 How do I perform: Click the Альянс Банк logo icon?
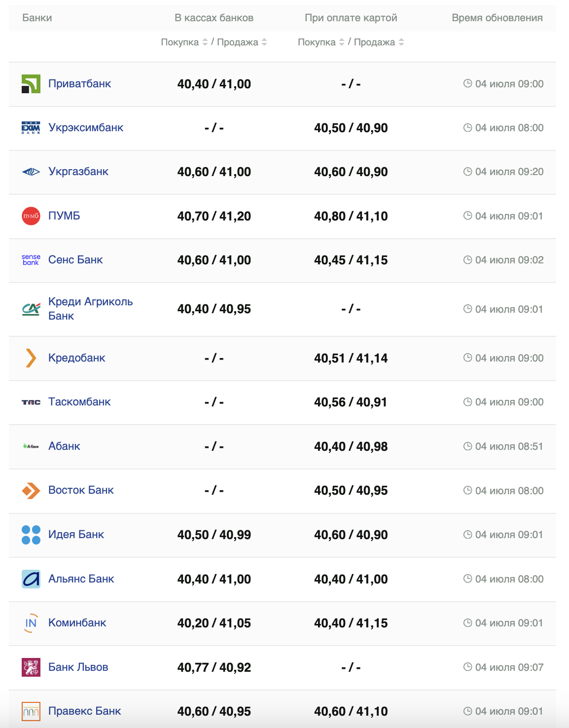31,579
